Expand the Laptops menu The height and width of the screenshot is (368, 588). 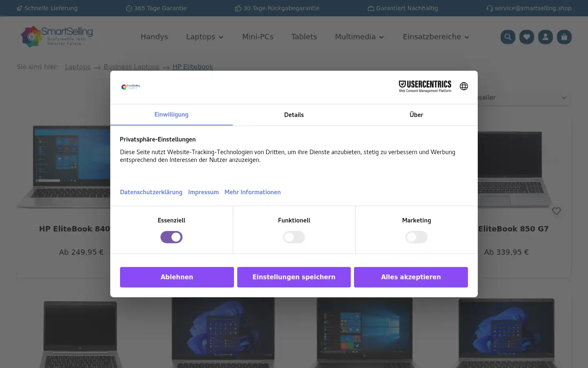point(205,37)
